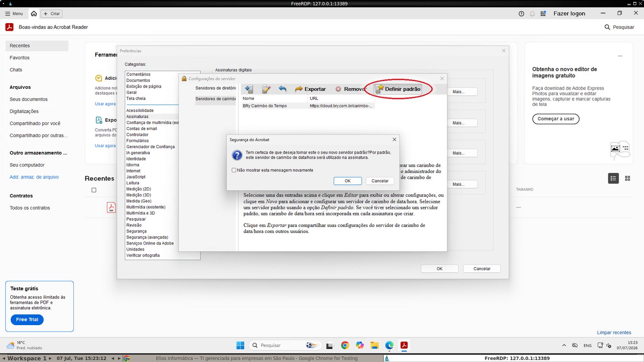Switch recent files to list view
644x362 pixels.
tap(614, 178)
